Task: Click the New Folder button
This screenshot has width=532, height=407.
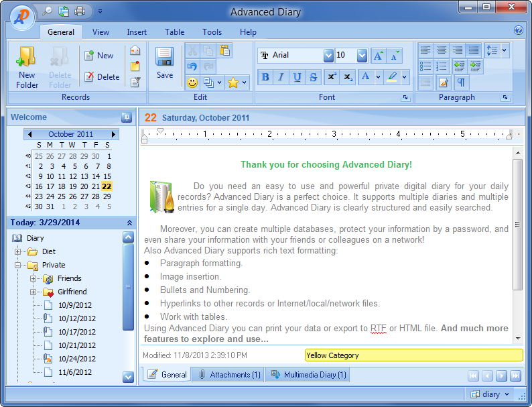Action: 27,68
